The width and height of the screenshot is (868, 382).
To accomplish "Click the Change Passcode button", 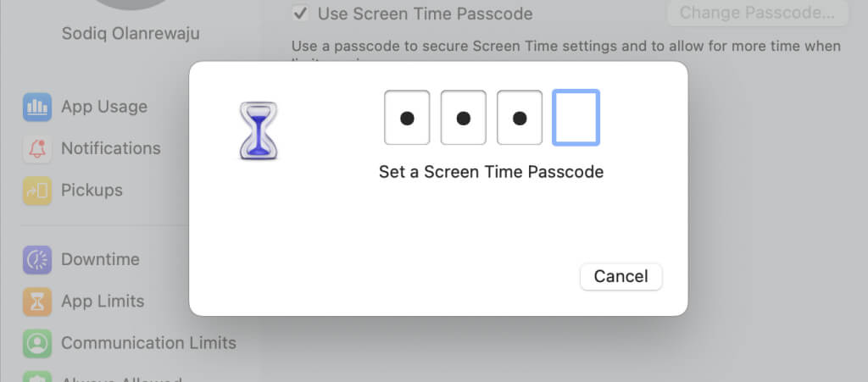I will click(757, 14).
